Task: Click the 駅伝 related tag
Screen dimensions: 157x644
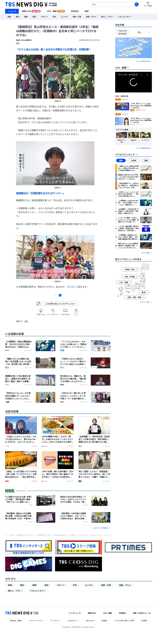Action: click(x=26, y=321)
